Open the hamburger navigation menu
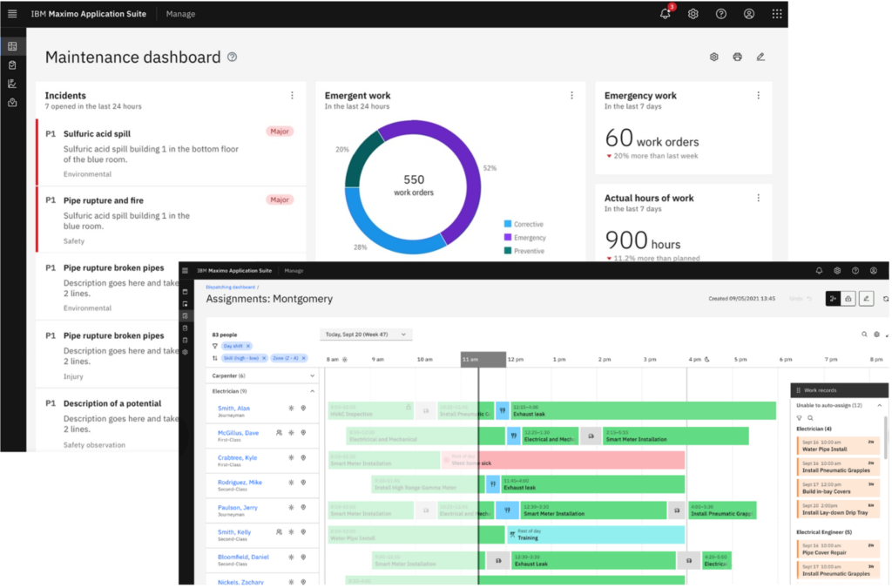This screenshot has width=892, height=588. click(x=11, y=13)
